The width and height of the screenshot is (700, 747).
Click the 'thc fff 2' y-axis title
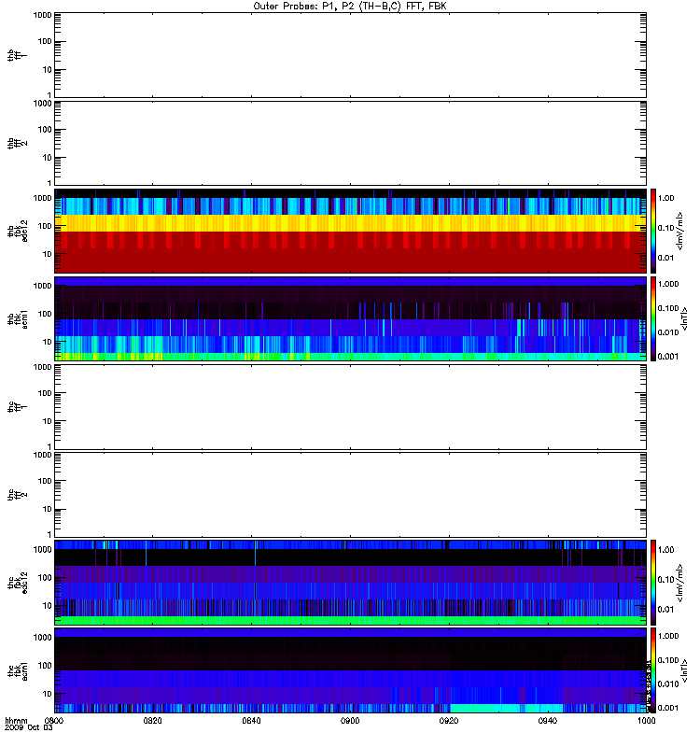coord(17,495)
